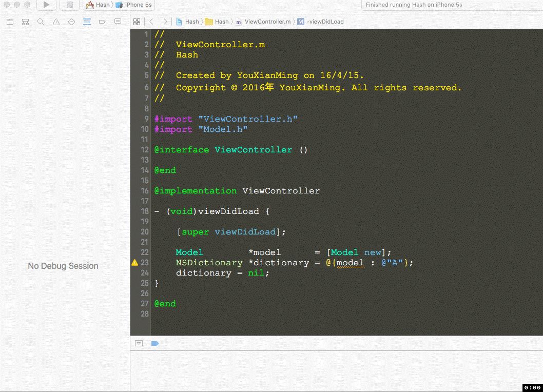Show the Issue navigator warning icon
Image resolution: width=543 pixels, height=392 pixels.
click(x=56, y=22)
